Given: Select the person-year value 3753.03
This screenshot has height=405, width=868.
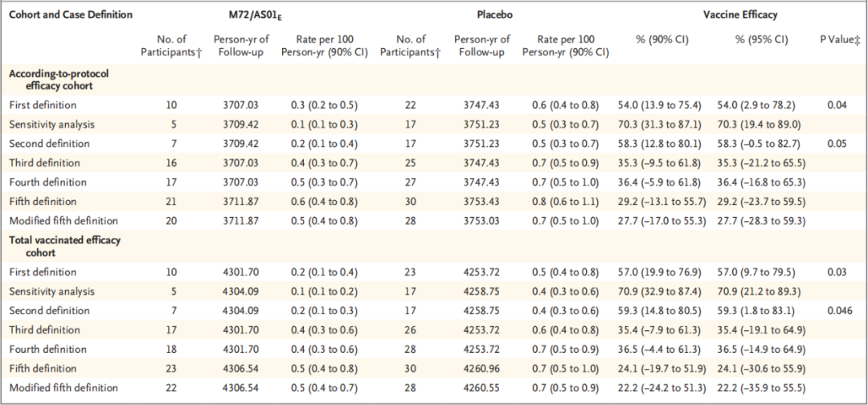Looking at the screenshot, I should [x=483, y=221].
